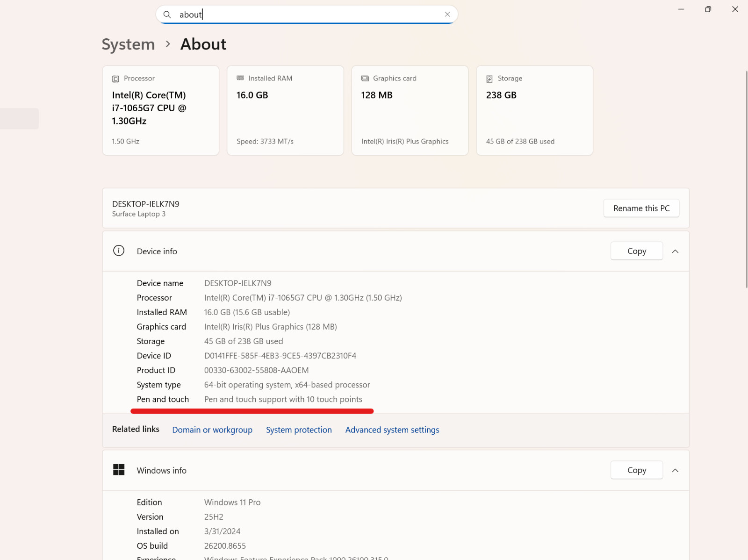This screenshot has width=748, height=560.
Task: Click the Processor chip icon on card
Action: (115, 79)
